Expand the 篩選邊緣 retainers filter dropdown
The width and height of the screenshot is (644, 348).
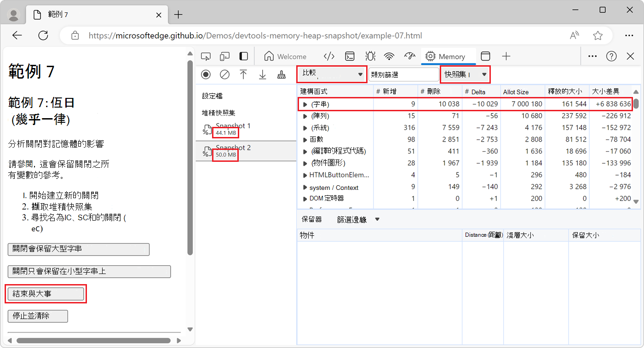[x=358, y=219]
